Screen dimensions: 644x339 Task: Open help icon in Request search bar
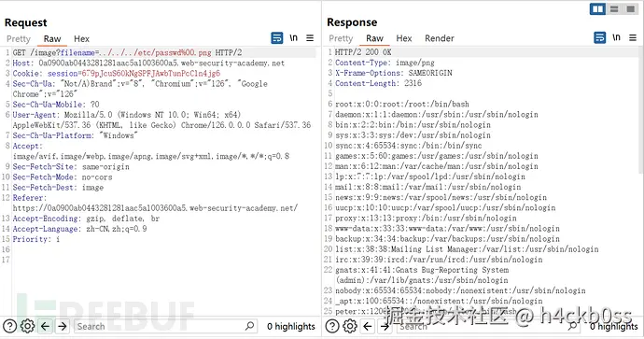[x=10, y=326]
